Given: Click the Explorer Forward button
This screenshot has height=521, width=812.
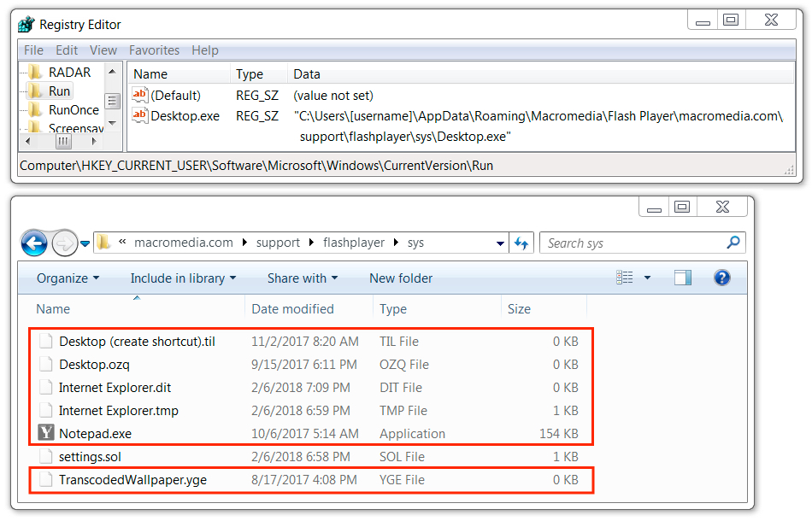Looking at the screenshot, I should click(65, 243).
